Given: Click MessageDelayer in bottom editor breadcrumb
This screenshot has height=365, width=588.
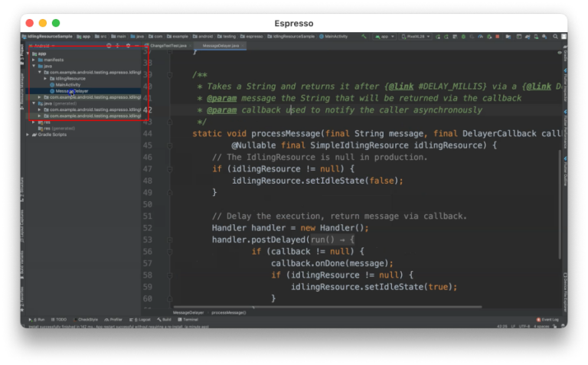Looking at the screenshot, I should [188, 312].
